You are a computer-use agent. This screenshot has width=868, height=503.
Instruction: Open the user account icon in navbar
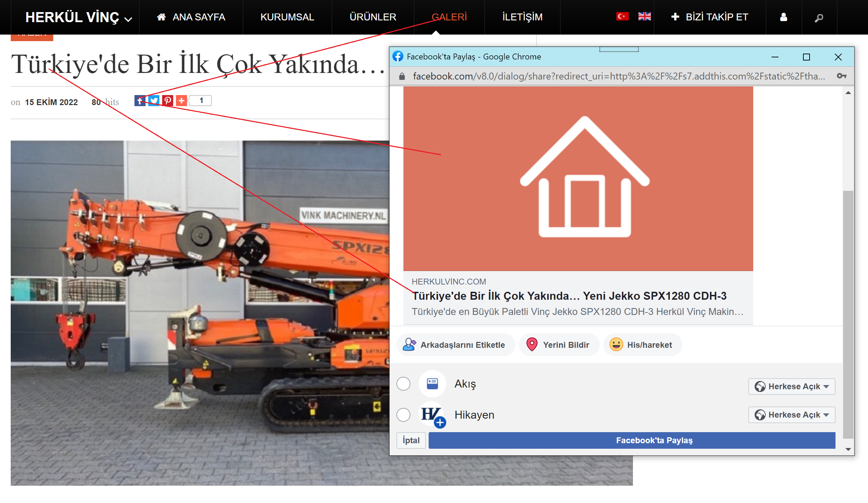tap(784, 17)
